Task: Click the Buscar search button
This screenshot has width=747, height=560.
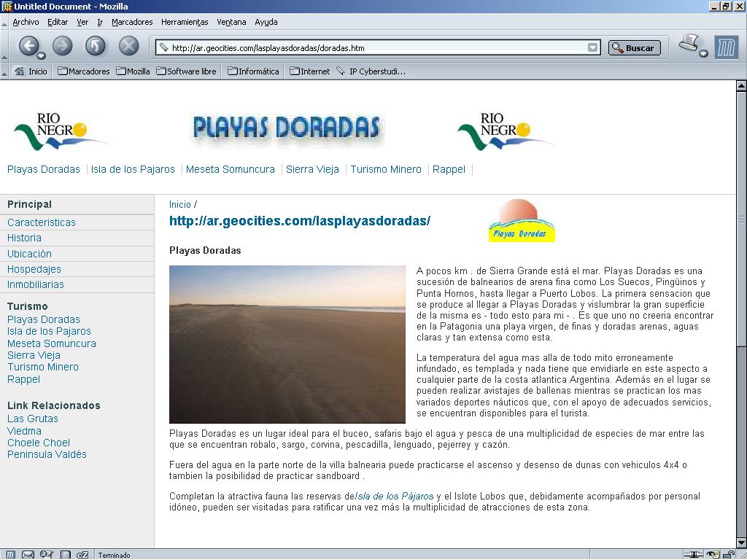Action: 634,48
